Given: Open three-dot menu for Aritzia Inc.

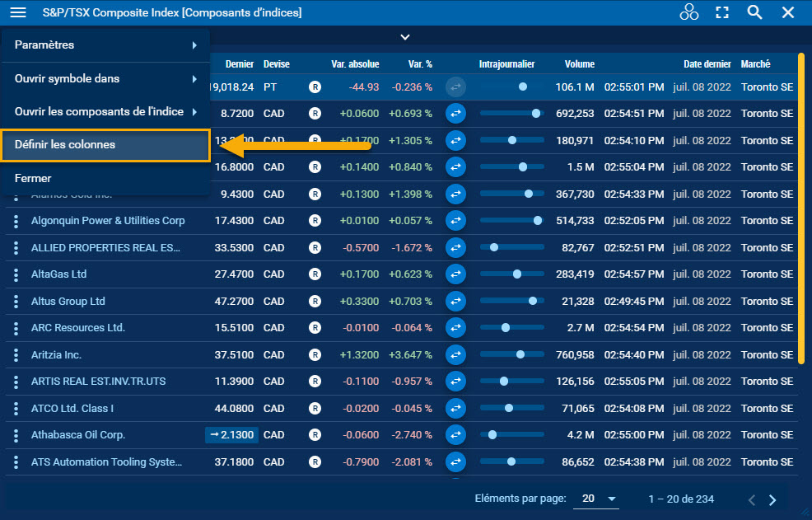Looking at the screenshot, I should point(16,355).
